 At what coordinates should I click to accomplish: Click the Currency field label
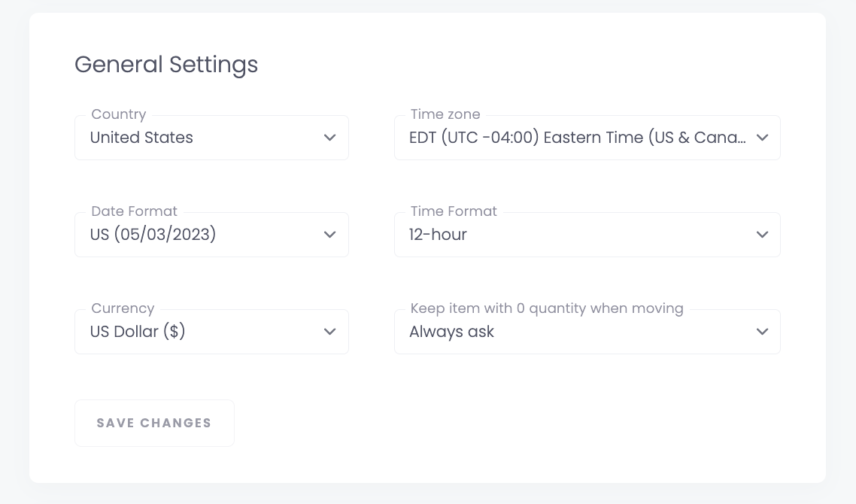point(123,308)
